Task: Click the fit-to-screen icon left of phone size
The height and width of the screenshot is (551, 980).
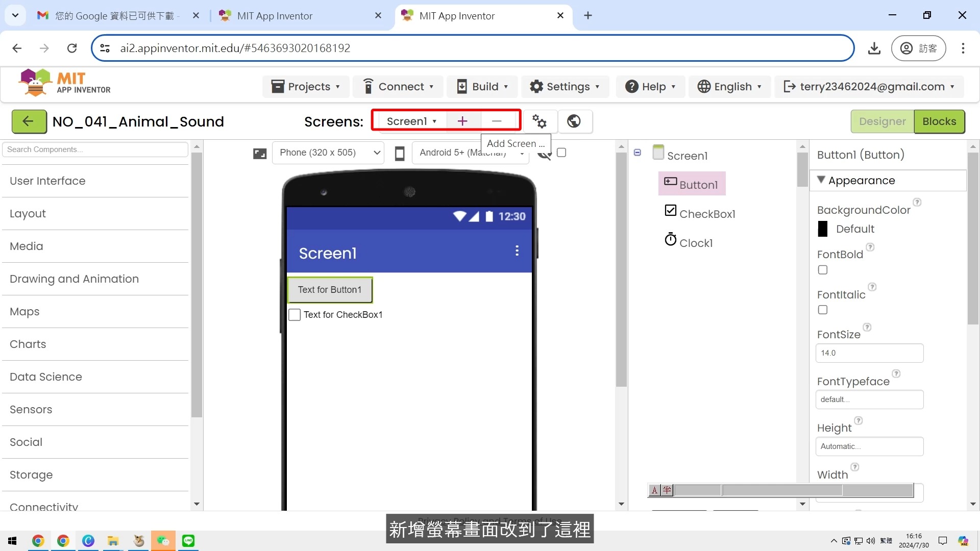Action: [x=260, y=153]
